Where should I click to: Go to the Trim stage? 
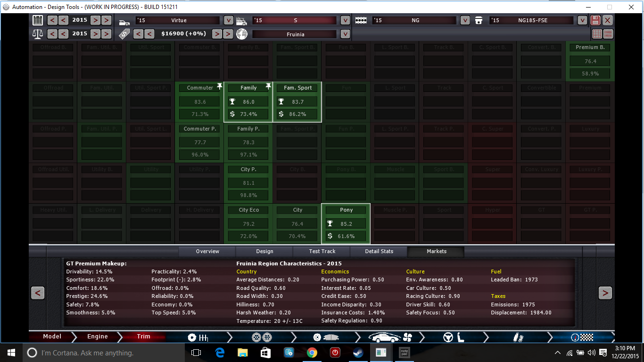coord(143,337)
